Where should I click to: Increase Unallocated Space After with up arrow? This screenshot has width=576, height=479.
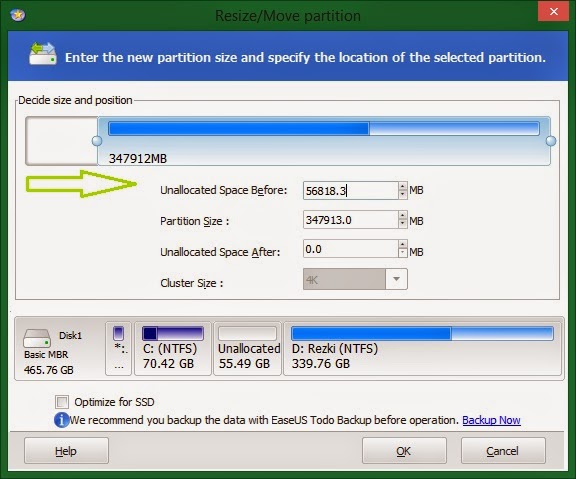click(x=403, y=245)
